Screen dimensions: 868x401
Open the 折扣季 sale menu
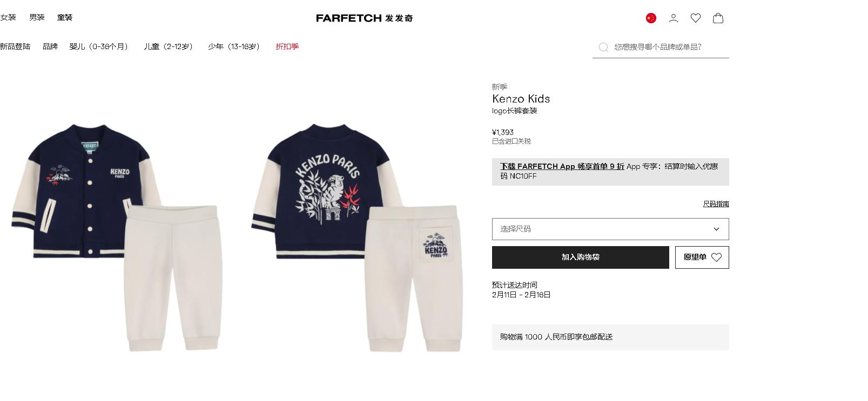coord(287,46)
